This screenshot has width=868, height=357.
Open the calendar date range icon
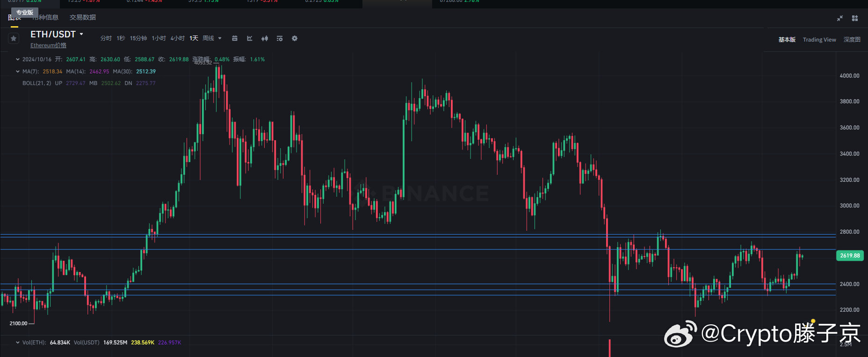click(x=235, y=38)
